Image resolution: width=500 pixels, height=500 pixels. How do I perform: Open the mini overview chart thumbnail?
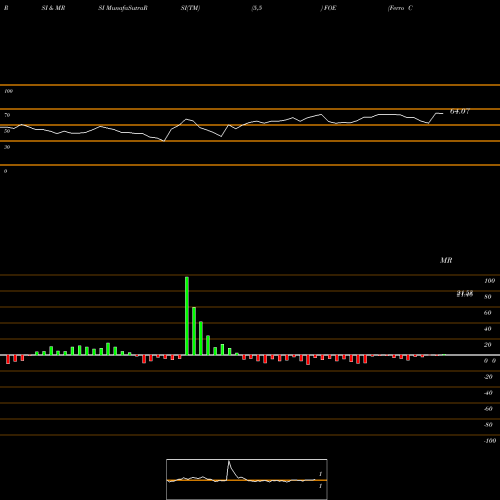[247, 479]
